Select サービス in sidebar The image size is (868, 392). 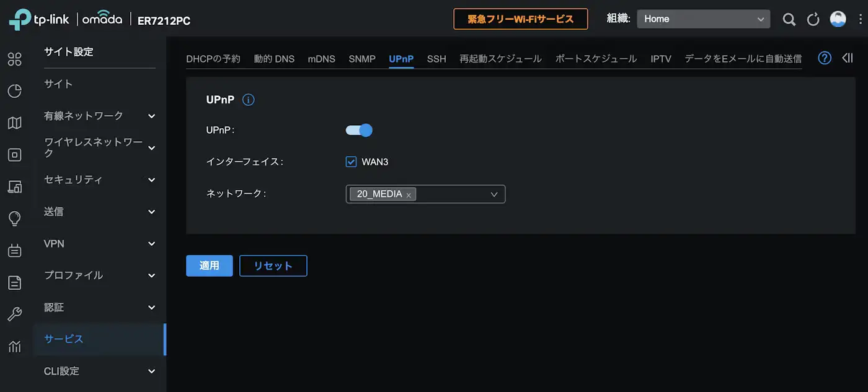99,339
